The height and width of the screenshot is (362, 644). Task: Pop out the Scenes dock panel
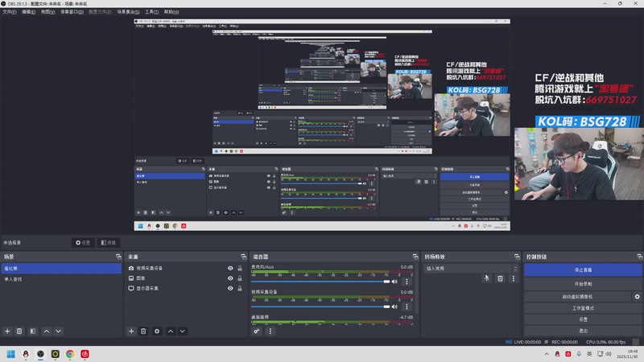(118, 257)
